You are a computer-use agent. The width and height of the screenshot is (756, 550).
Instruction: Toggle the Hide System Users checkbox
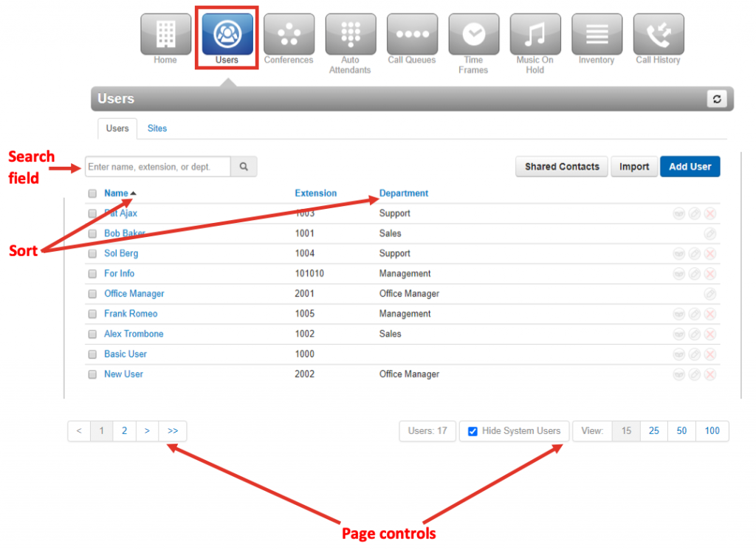[473, 431]
